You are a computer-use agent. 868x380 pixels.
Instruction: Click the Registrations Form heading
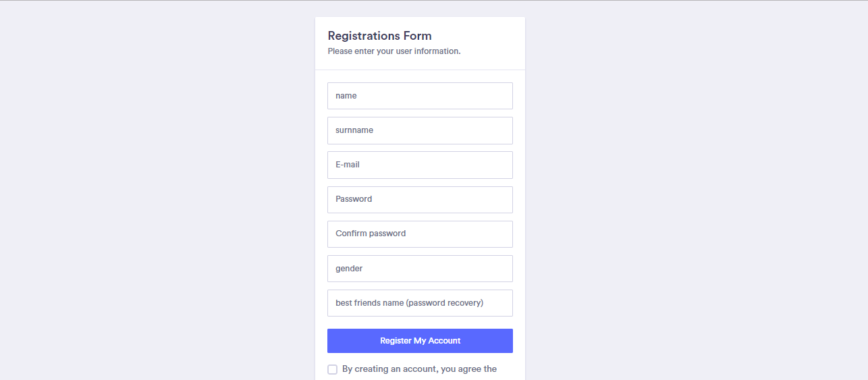pyautogui.click(x=379, y=36)
